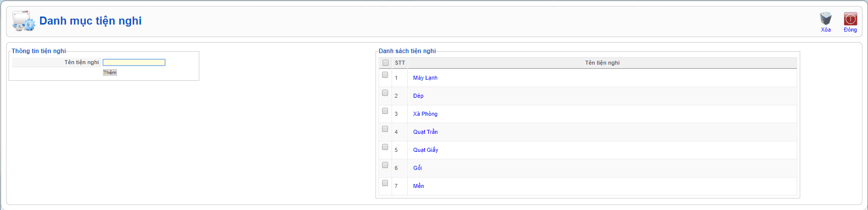Viewport: 868px width, 210px height.
Task: Select the checkbox beside Xà Phòng
Action: [x=385, y=111]
